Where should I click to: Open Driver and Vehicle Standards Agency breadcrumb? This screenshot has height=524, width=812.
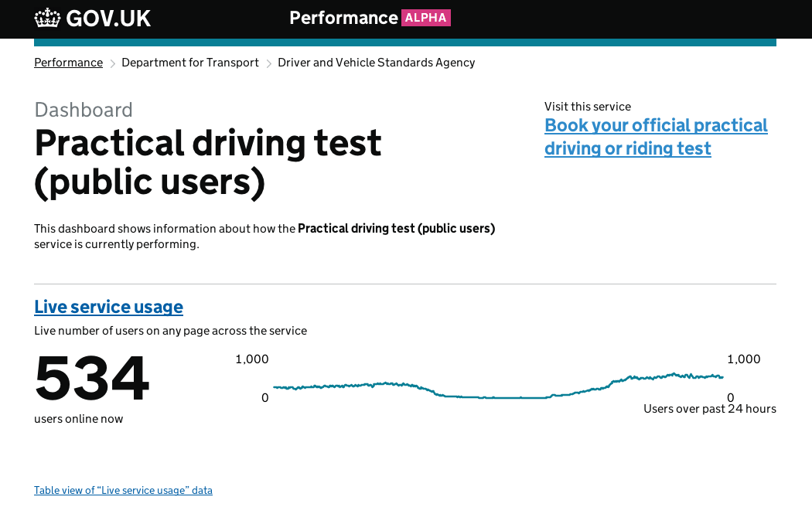376,62
